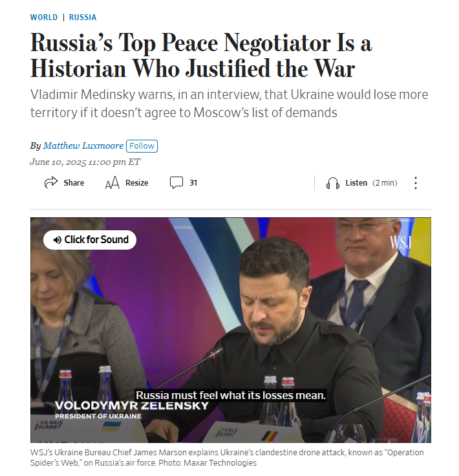This screenshot has height=476, width=459.
Task: Start Listen 2 min audio
Action: 371,183
